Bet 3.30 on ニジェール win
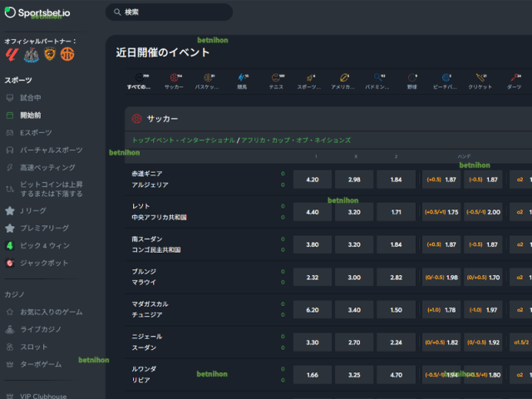The width and height of the screenshot is (532, 399). (313, 342)
